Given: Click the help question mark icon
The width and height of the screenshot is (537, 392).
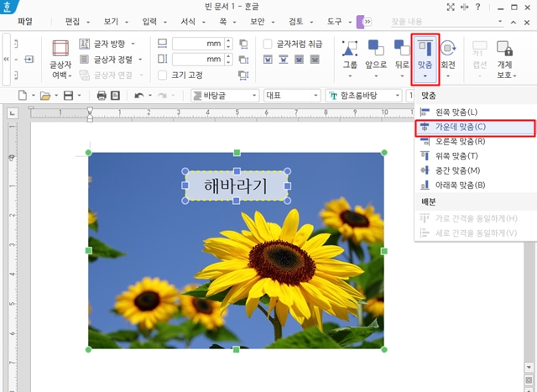Looking at the screenshot, I should tap(477, 7).
